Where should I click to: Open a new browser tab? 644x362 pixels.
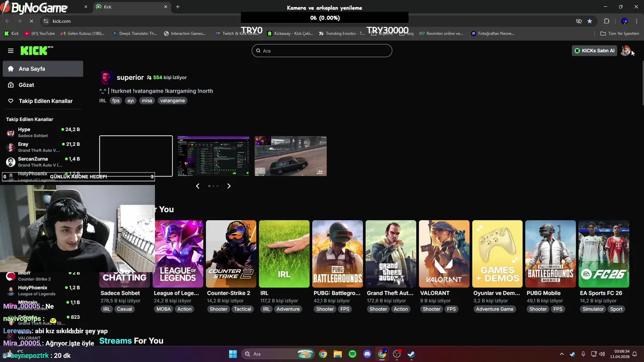click(x=178, y=7)
